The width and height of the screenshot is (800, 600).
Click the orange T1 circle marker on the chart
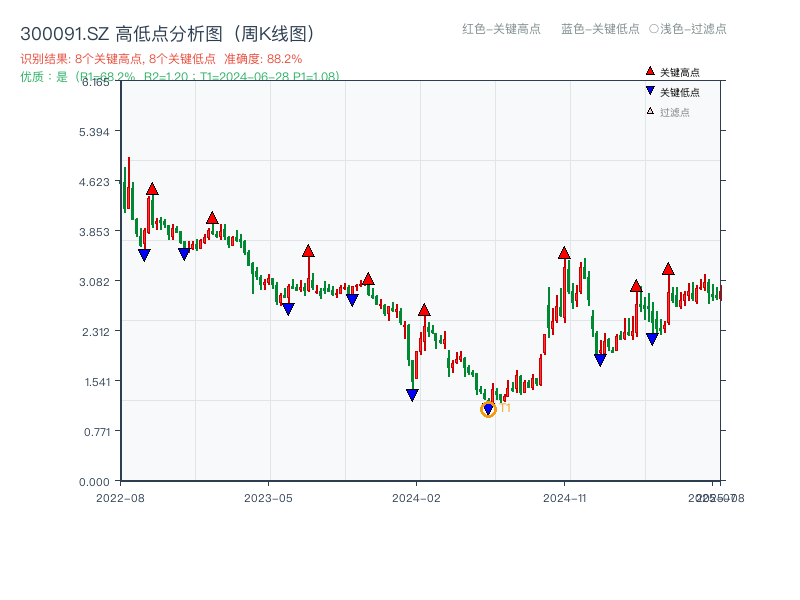click(490, 409)
